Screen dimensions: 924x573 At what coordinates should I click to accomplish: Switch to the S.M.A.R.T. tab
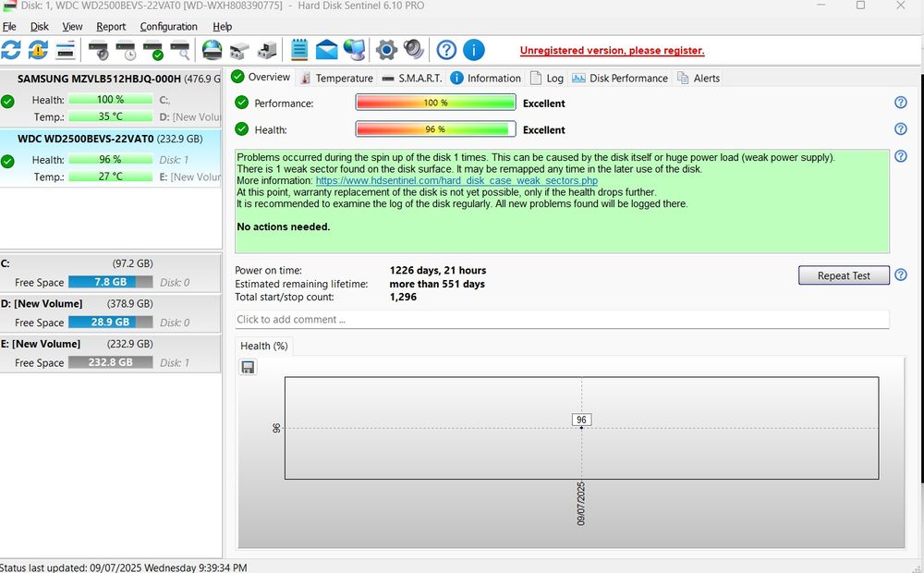coord(411,78)
